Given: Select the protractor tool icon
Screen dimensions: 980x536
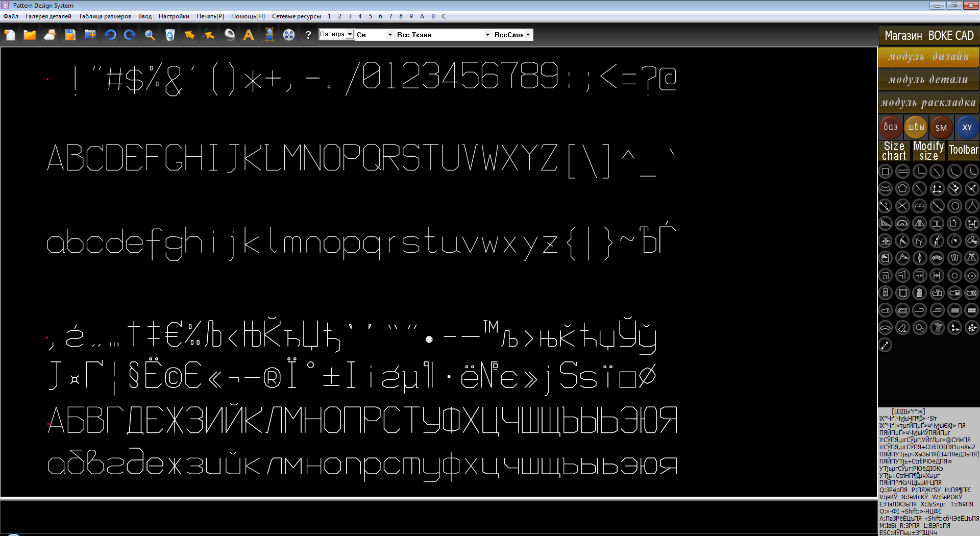Looking at the screenshot, I should [x=903, y=224].
